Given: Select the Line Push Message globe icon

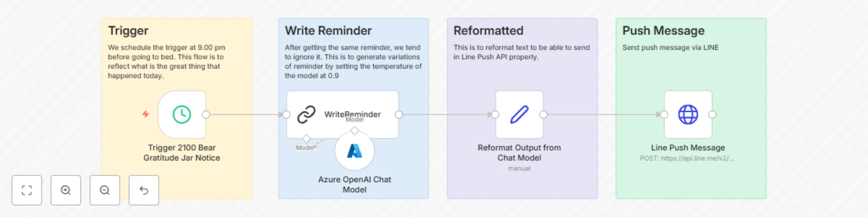Looking at the screenshot, I should (x=687, y=114).
